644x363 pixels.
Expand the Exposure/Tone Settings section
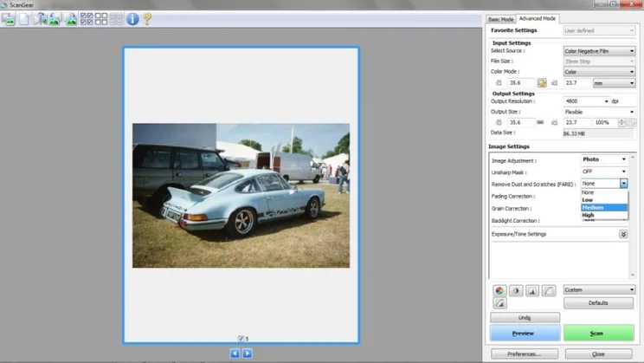[623, 234]
